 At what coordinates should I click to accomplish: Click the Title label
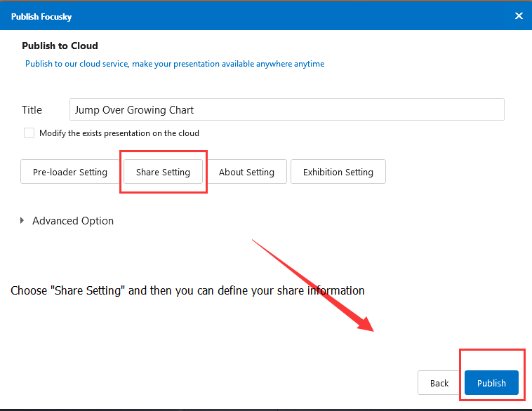pyautogui.click(x=32, y=110)
